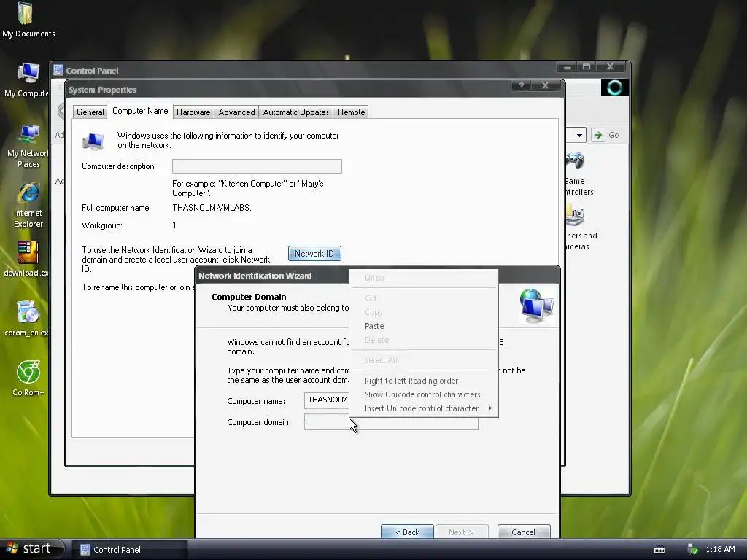Select the Computer Name tab
This screenshot has width=747, height=560.
click(140, 111)
